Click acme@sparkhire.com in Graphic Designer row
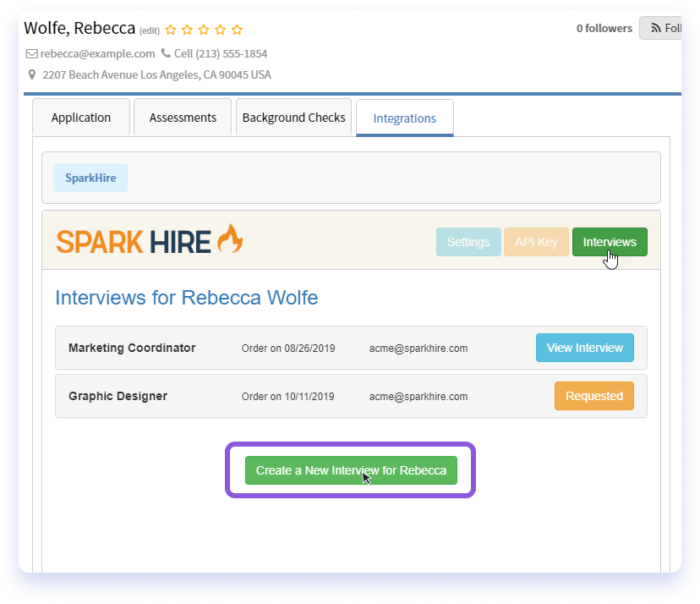The width and height of the screenshot is (700, 604). click(x=418, y=397)
